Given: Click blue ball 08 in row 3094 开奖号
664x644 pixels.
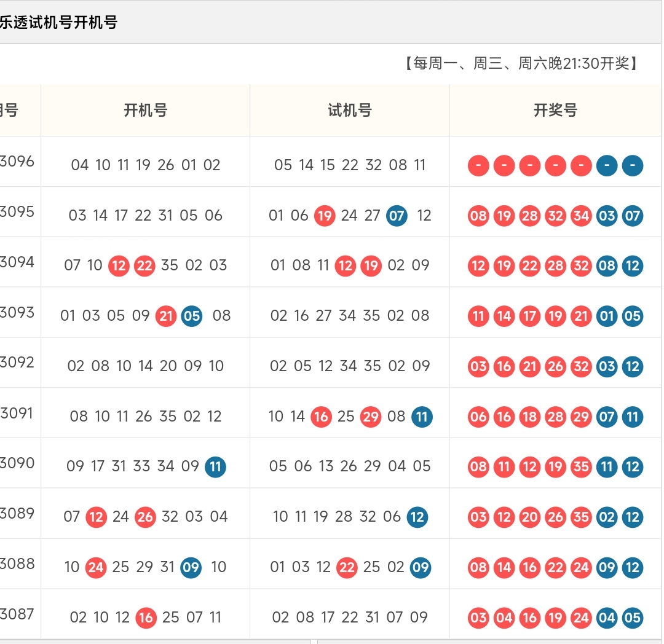Looking at the screenshot, I should (607, 265).
